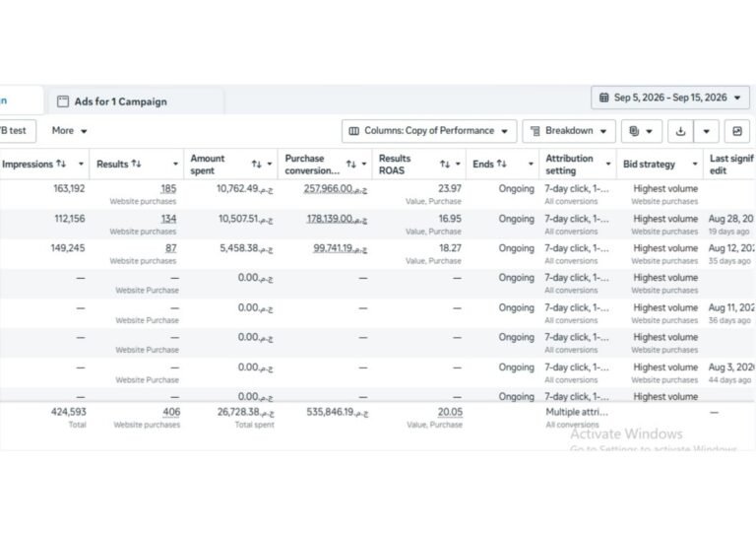Image resolution: width=756 pixels, height=535 pixels.
Task: Sort by Results column arrows
Action: click(x=136, y=164)
